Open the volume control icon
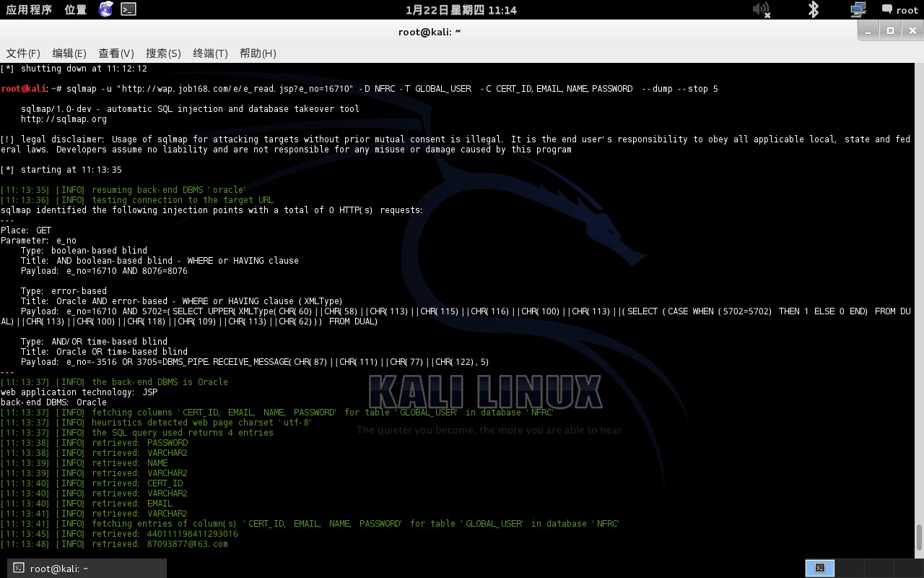Image resolution: width=924 pixels, height=578 pixels. click(x=761, y=9)
